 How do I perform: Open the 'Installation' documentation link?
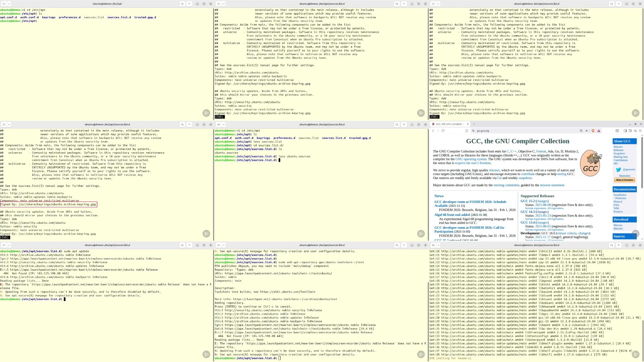tap(620, 195)
